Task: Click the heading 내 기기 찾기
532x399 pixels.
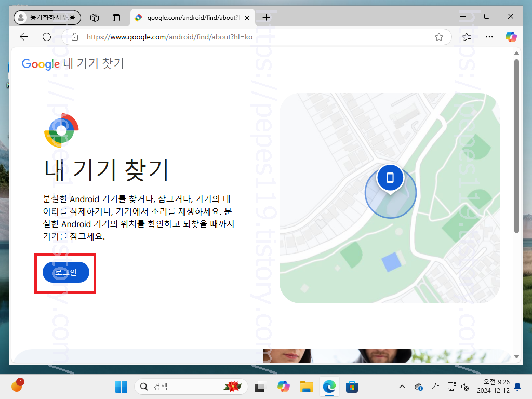Action: (x=106, y=170)
